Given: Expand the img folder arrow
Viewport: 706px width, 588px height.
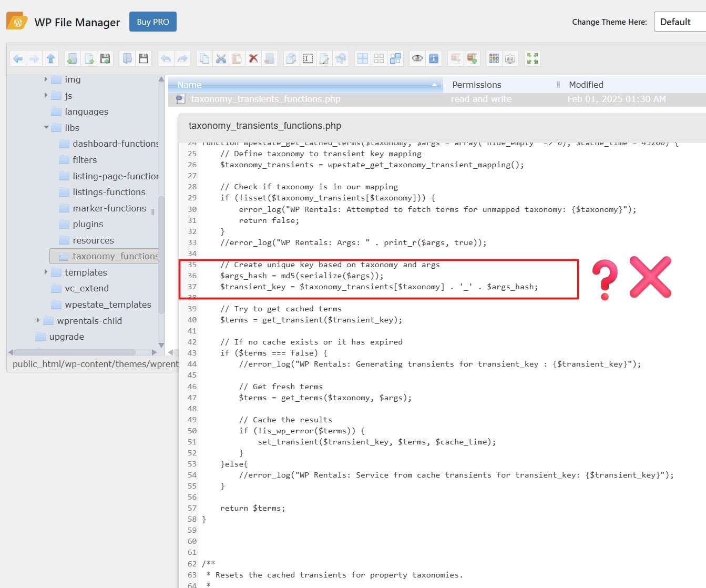Looking at the screenshot, I should click(46, 79).
